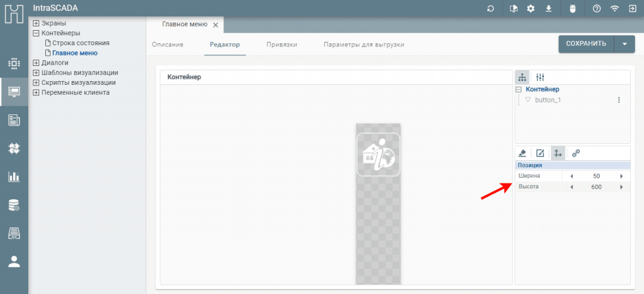The height and width of the screenshot is (294, 644).
Task: Decrease the Ширина value
Action: pos(571,177)
